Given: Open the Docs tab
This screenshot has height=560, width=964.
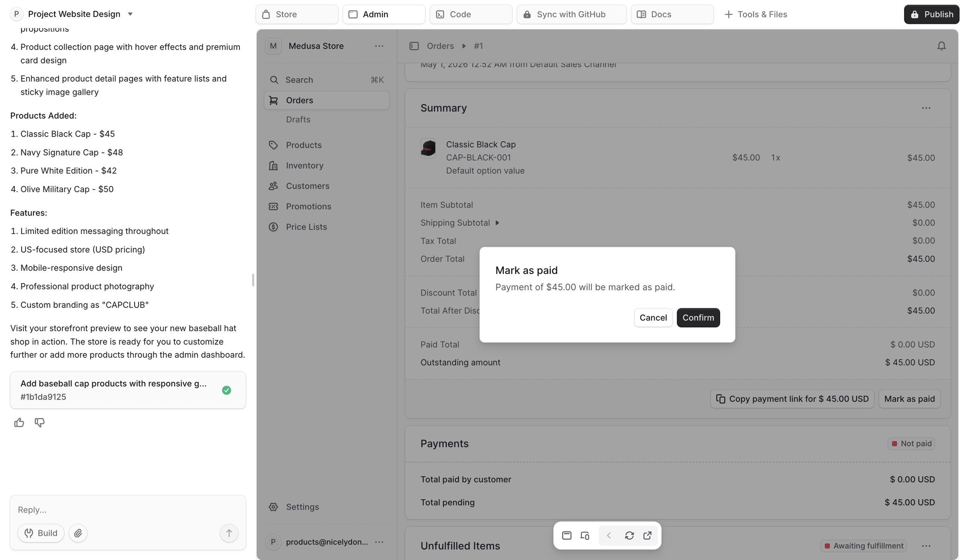Looking at the screenshot, I should click(672, 14).
